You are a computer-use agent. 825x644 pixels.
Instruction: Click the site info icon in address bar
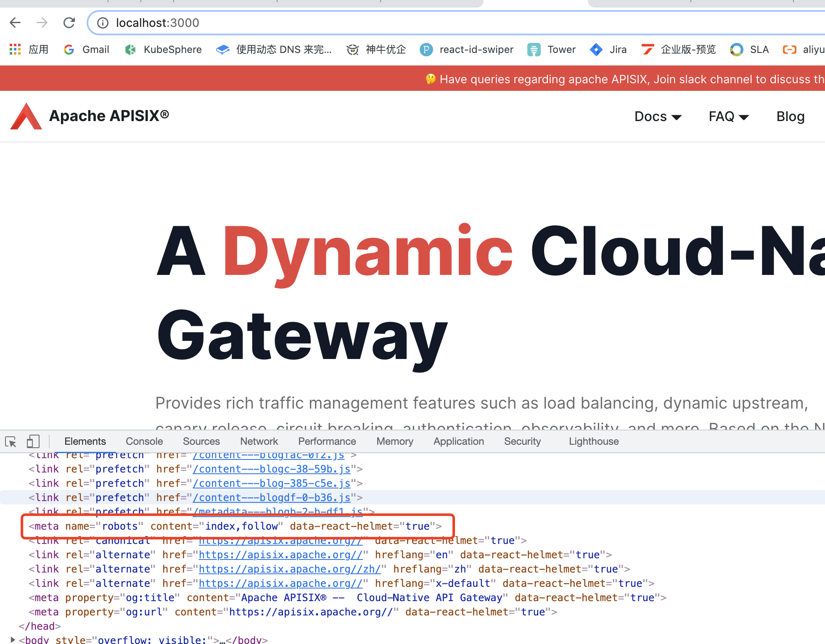pyautogui.click(x=103, y=23)
